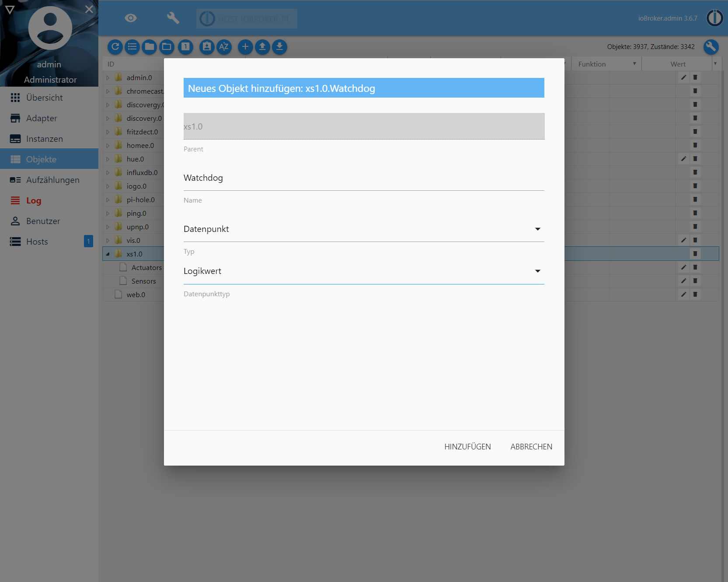Click the upload arrow toolbar icon

coord(262,47)
